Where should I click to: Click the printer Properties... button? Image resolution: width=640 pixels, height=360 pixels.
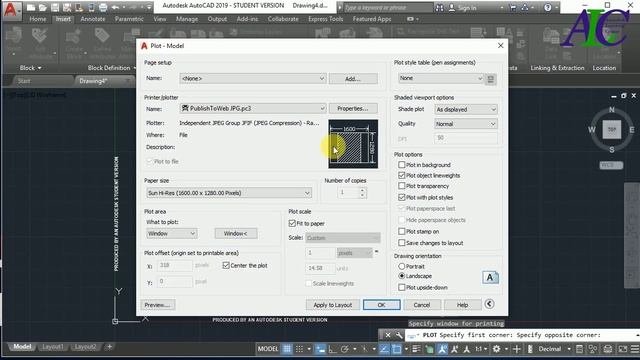pos(353,109)
